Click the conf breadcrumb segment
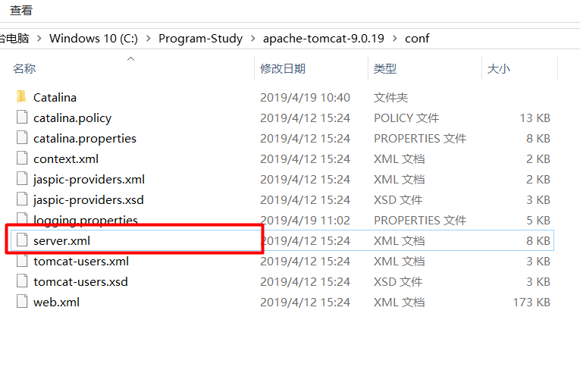 (x=417, y=39)
